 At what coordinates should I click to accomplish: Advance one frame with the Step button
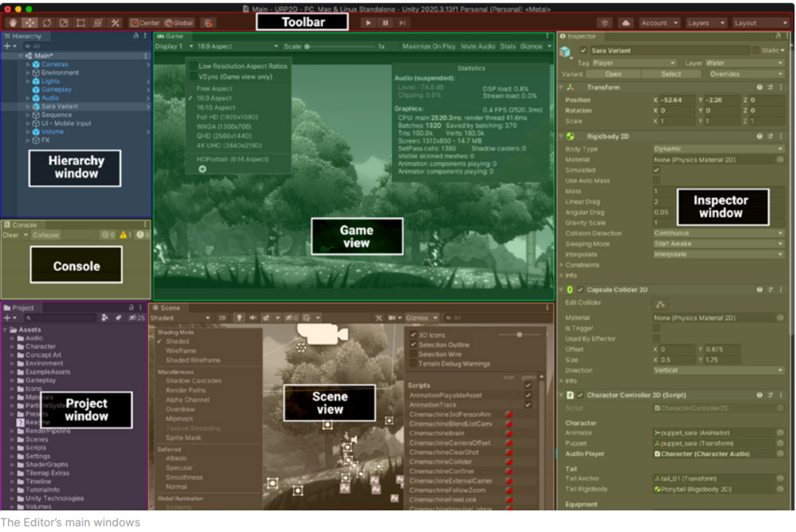[402, 23]
